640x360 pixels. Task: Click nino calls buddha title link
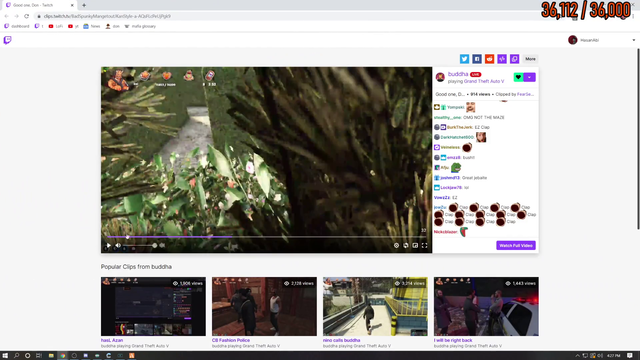coord(341,340)
